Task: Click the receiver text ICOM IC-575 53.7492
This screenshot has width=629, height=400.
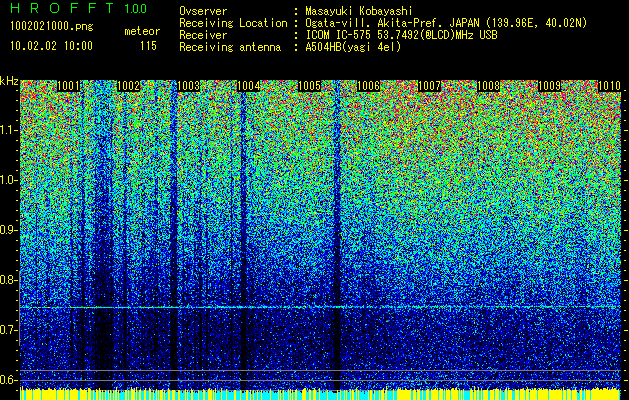Action: click(x=401, y=35)
